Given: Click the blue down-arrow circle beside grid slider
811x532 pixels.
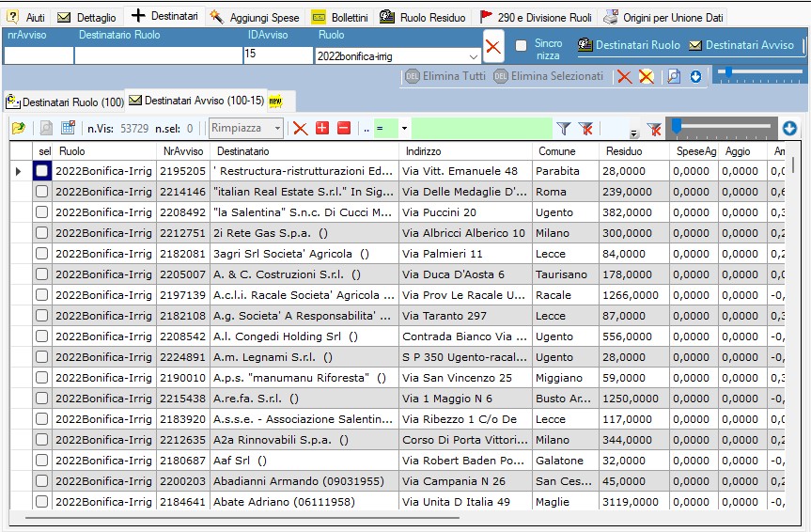Looking at the screenshot, I should 789,128.
